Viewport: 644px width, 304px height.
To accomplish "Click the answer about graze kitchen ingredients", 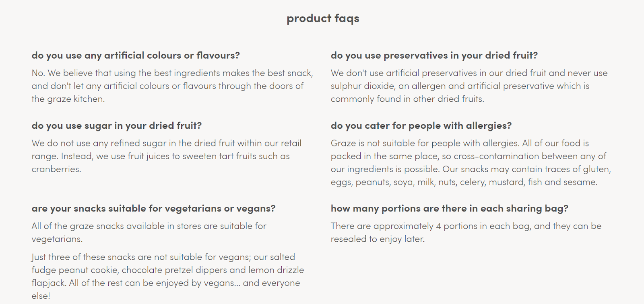I will click(x=173, y=86).
